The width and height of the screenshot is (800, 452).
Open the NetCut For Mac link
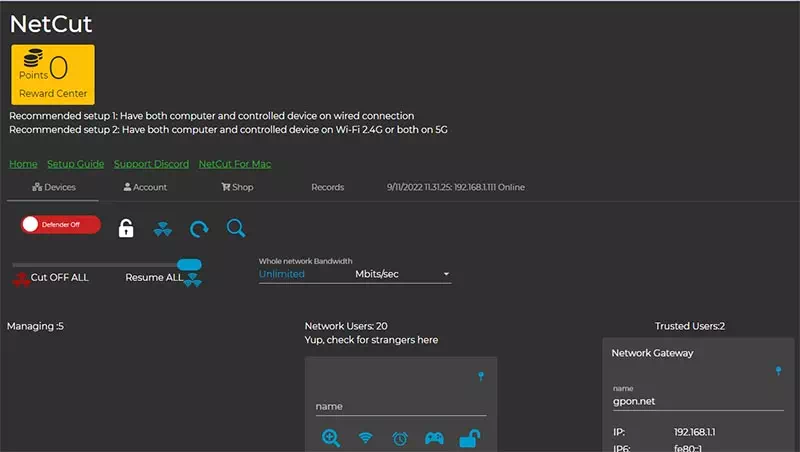[235, 164]
